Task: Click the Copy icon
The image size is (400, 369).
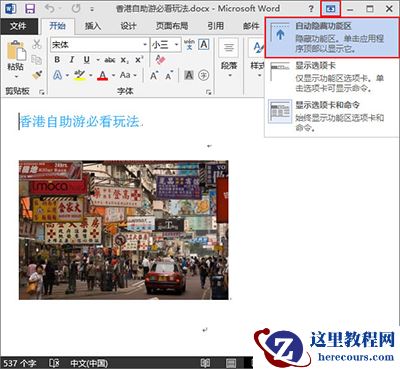Action: point(36,60)
